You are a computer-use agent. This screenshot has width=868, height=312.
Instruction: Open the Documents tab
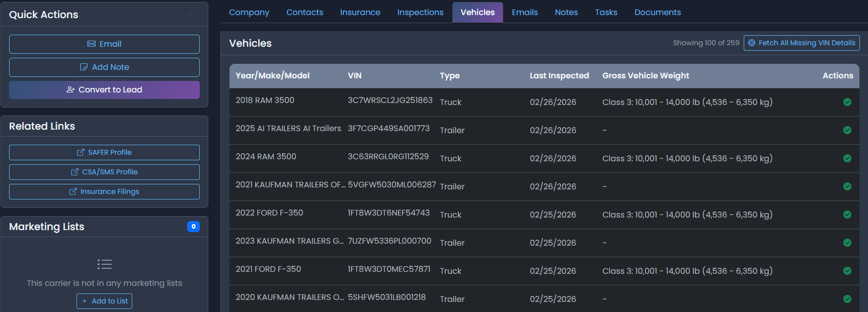[657, 12]
